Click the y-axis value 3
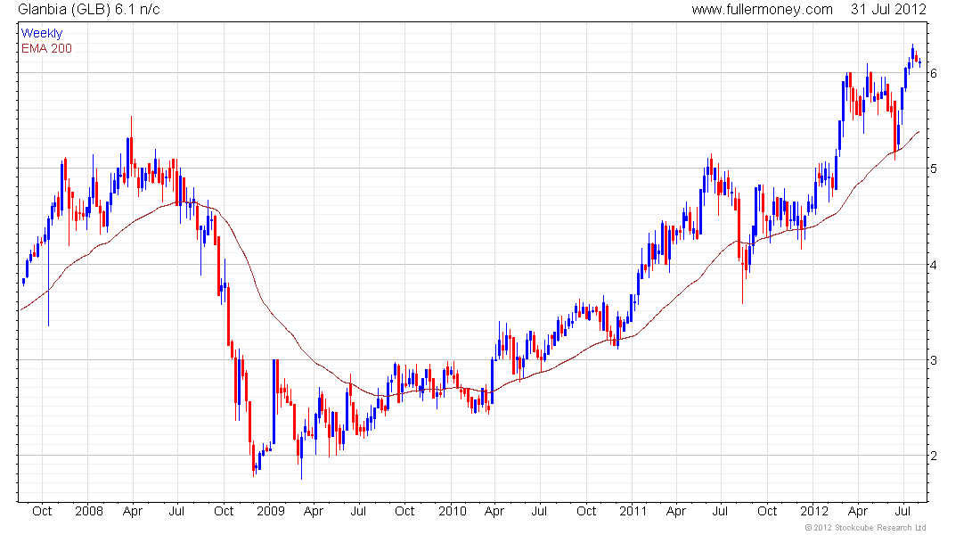The image size is (980, 535). pos(934,360)
